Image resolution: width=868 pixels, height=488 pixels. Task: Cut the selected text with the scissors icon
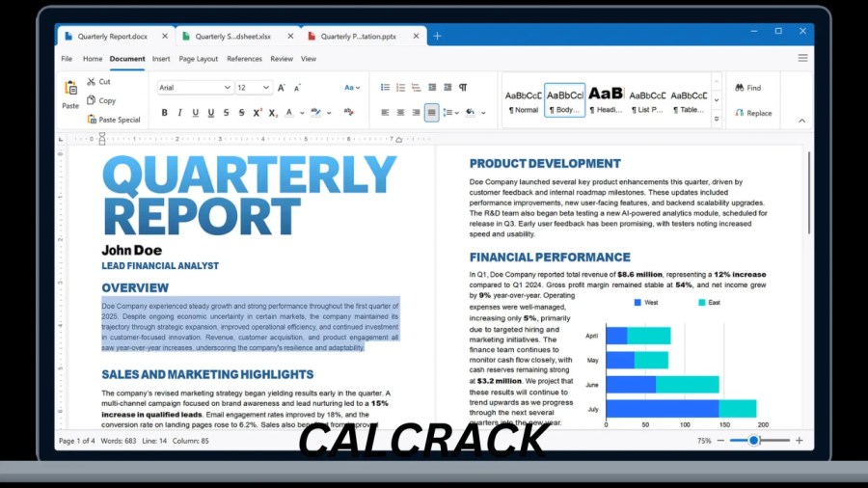click(92, 81)
